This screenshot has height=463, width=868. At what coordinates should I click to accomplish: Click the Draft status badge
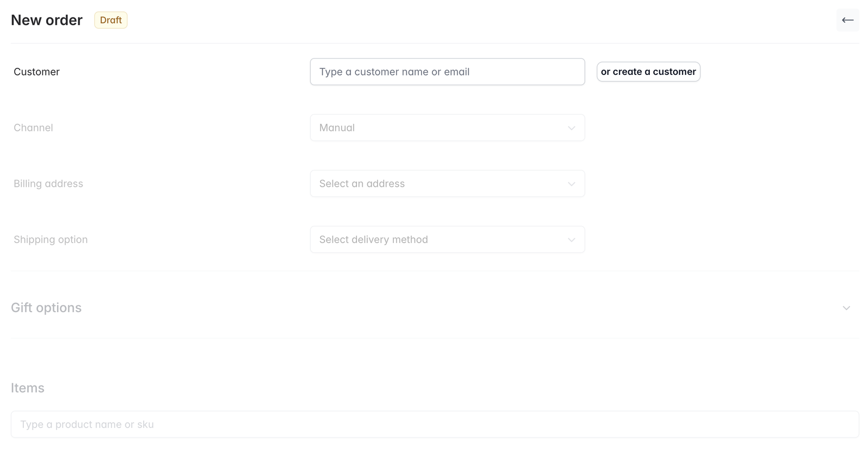click(x=111, y=20)
